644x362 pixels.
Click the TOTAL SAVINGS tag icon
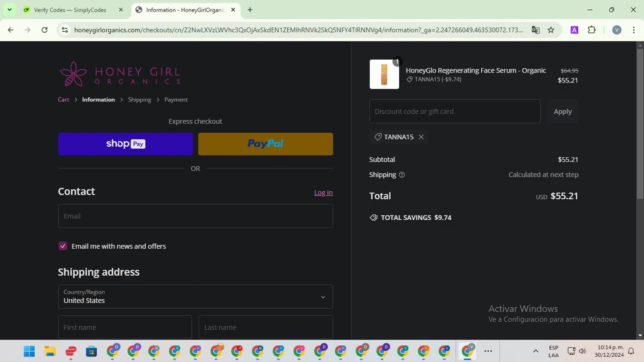click(x=374, y=218)
